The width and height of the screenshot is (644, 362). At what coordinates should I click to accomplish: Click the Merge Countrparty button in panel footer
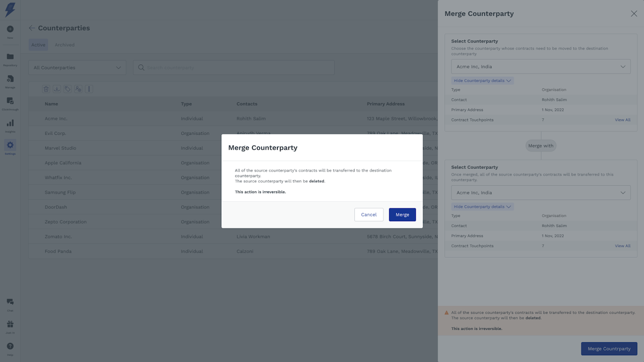(x=609, y=349)
